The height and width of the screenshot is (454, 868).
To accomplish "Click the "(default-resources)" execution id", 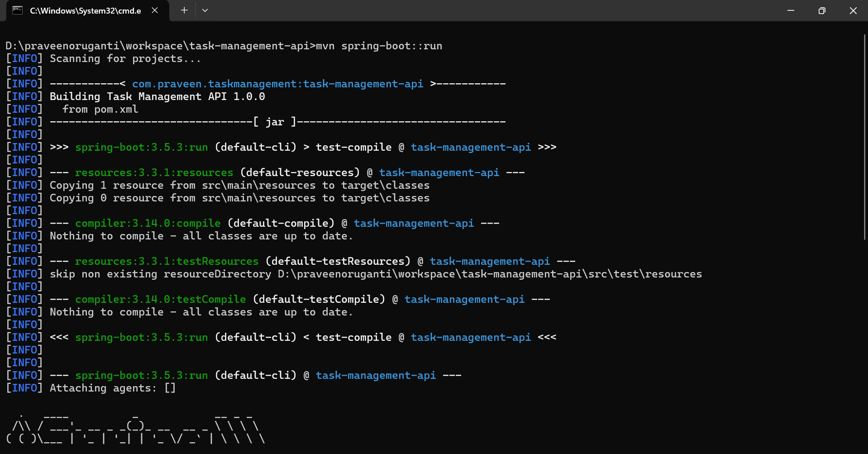I will coord(300,172).
